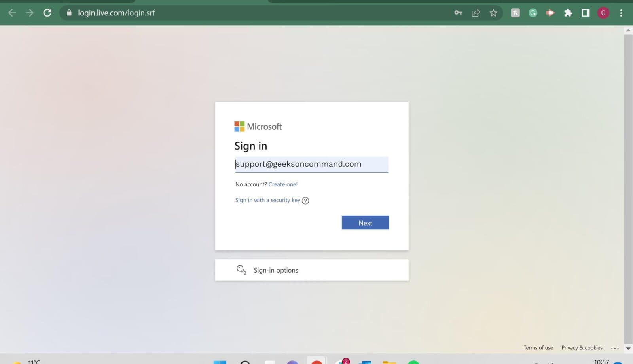Choose 'Sign in with a security key'
This screenshot has width=633, height=364.
click(268, 200)
